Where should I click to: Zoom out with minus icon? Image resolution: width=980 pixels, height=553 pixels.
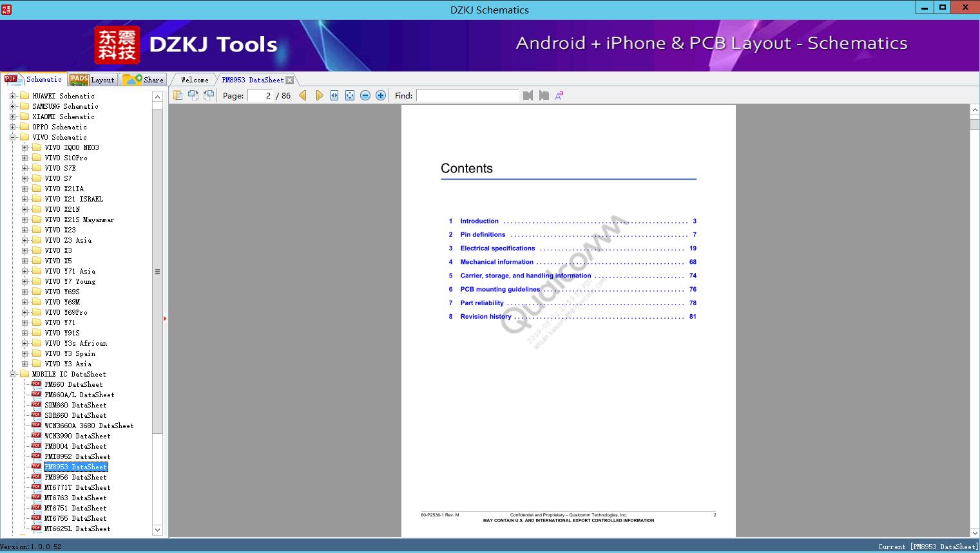point(365,95)
